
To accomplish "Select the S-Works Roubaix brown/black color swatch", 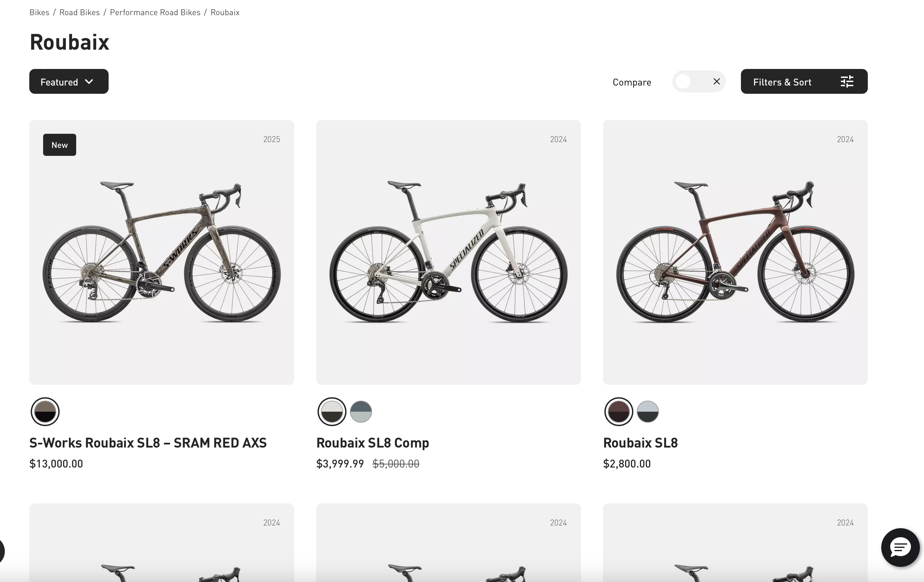I will (45, 412).
